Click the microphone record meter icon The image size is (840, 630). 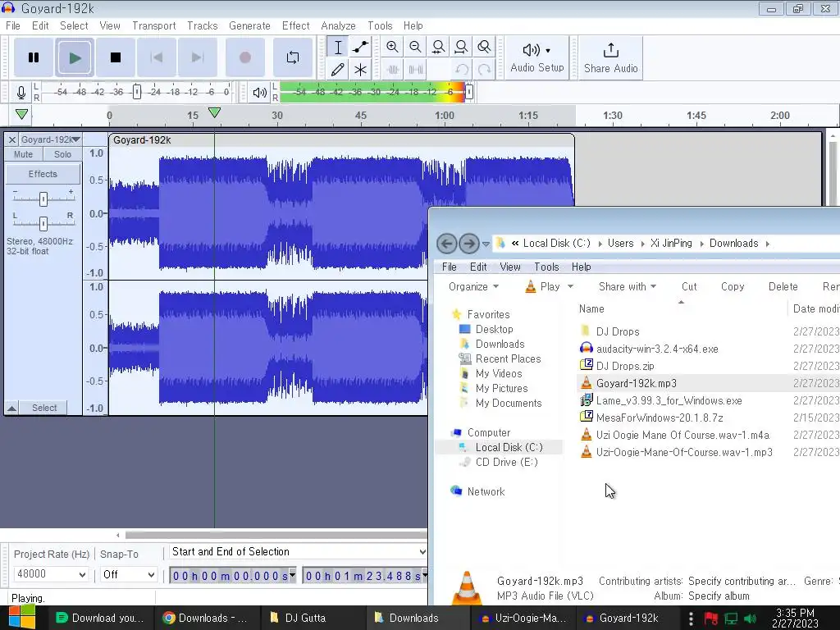click(21, 93)
